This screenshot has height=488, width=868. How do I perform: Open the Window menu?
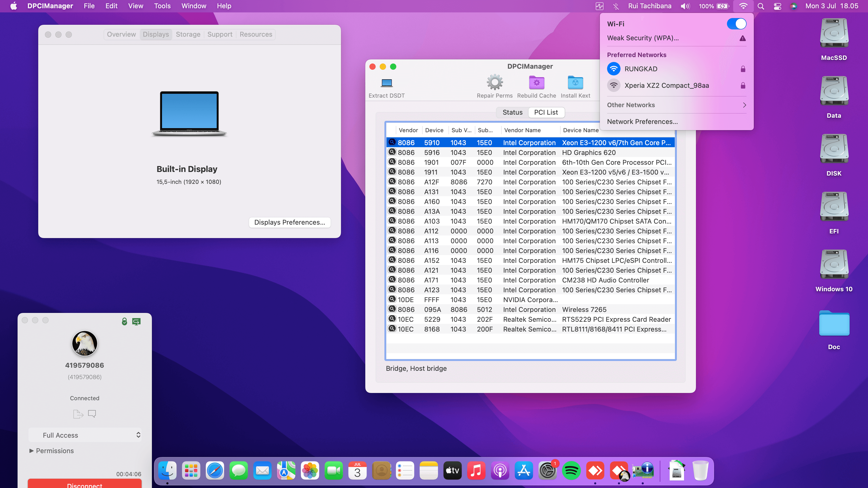click(194, 6)
